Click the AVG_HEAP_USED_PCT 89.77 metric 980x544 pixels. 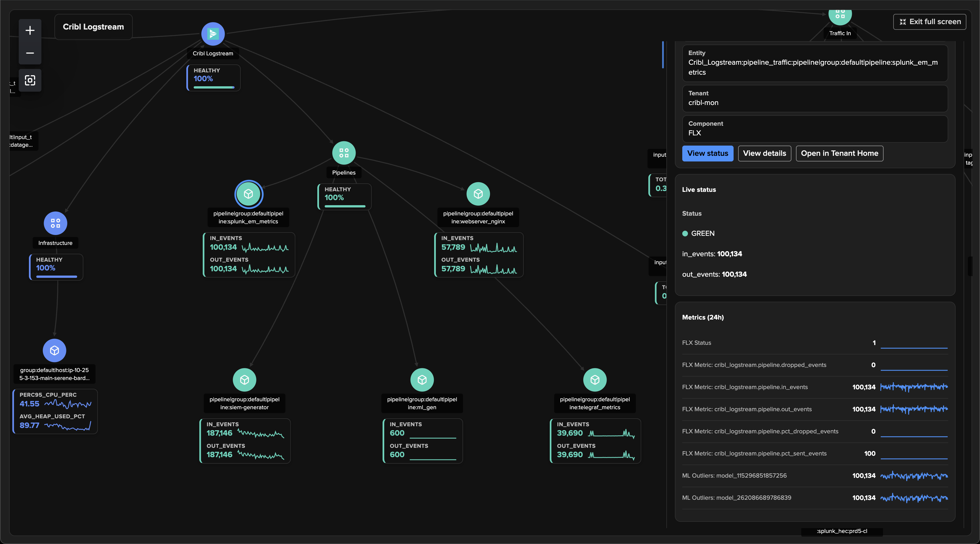click(55, 422)
